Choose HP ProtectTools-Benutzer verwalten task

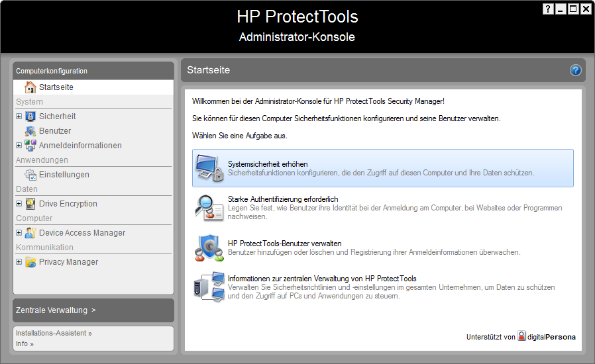point(383,248)
